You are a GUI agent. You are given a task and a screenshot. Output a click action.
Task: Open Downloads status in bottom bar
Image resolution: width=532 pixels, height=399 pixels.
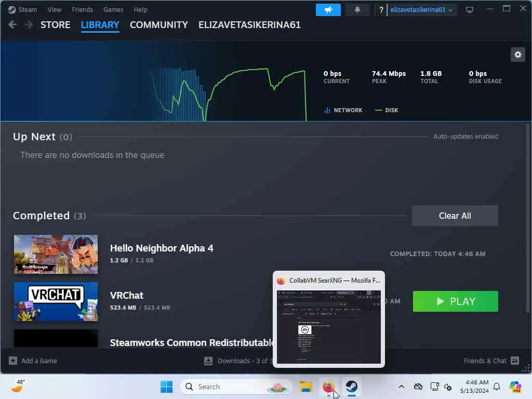pos(238,361)
